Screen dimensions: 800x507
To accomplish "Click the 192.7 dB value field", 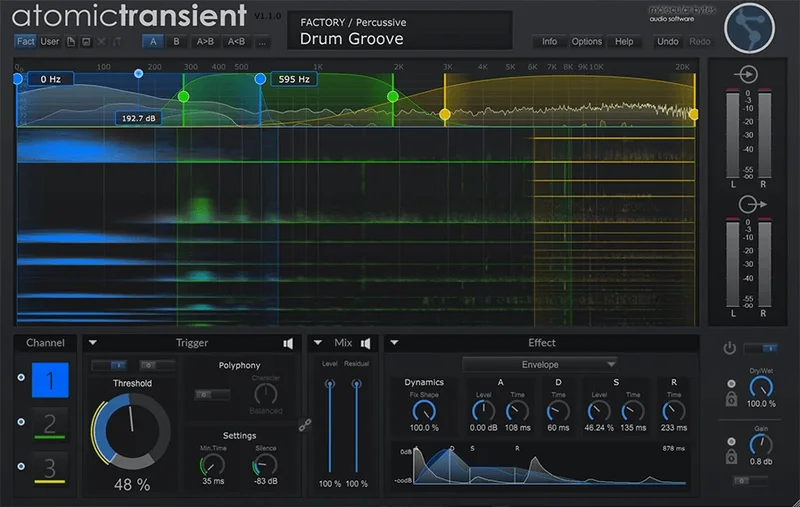I will pos(138,118).
